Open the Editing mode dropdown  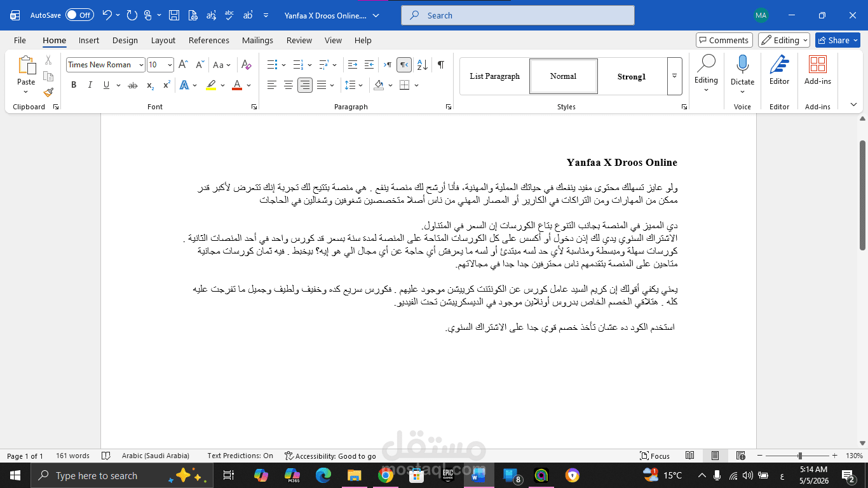point(783,40)
